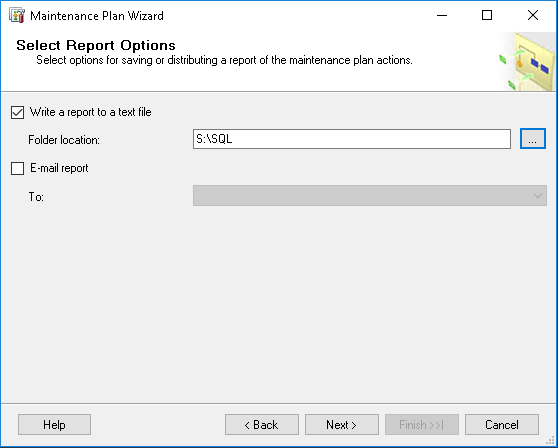Click the 'Write a report to a text file' label
Image resolution: width=558 pixels, height=448 pixels.
tap(91, 112)
